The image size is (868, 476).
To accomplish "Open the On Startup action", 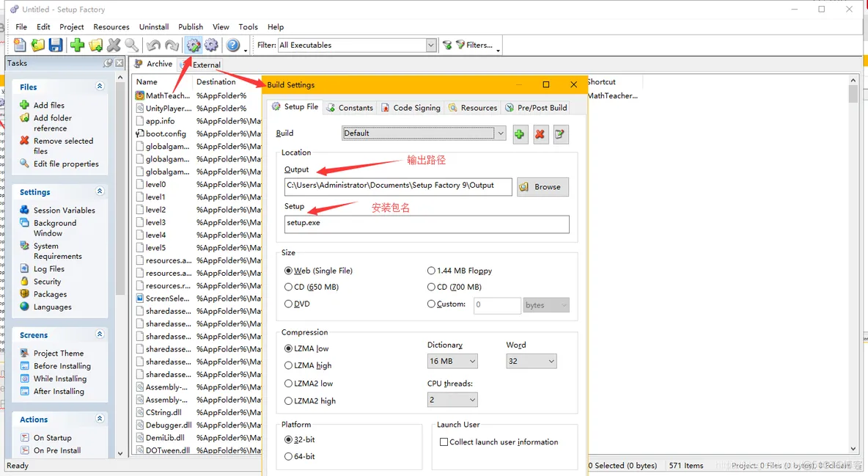I will 52,438.
